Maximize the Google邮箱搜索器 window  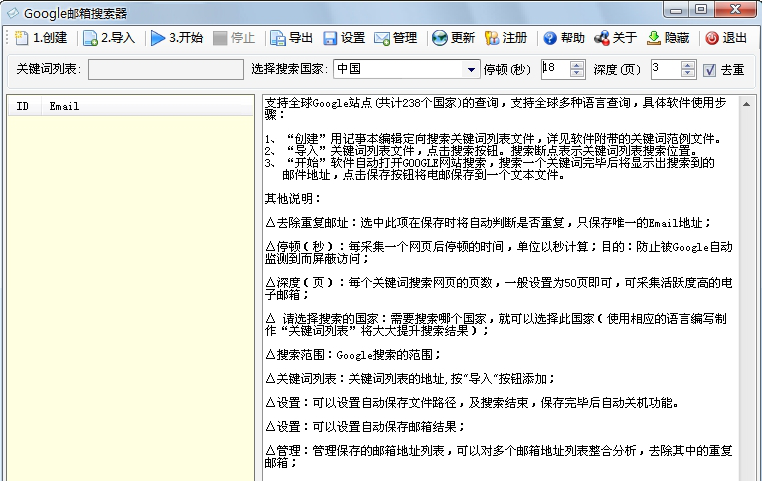[700, 10]
